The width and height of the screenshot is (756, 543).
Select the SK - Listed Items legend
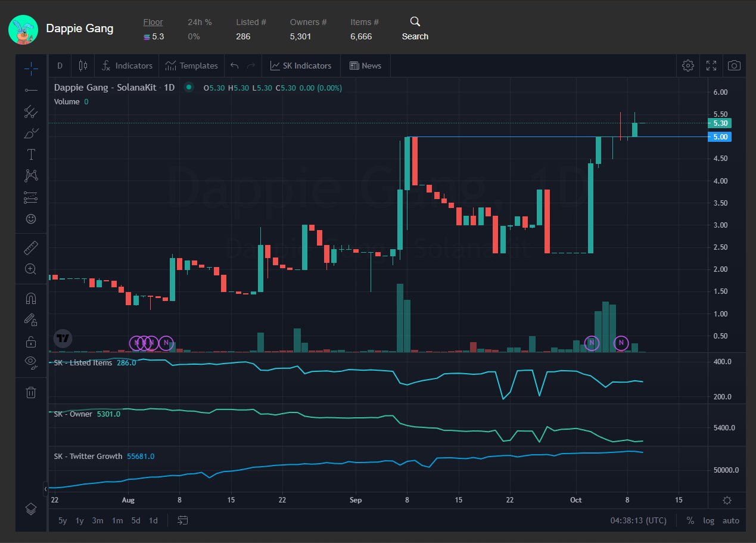[83, 362]
